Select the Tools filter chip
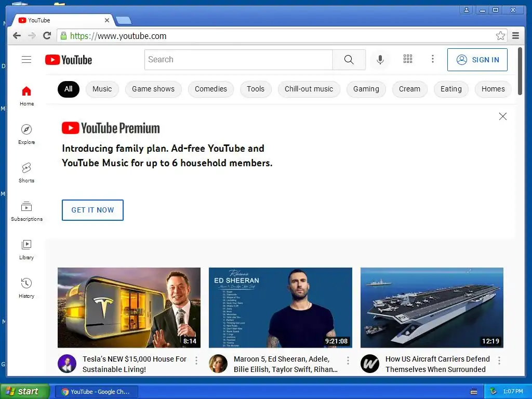Viewport: 532px width, 399px height. (256, 89)
